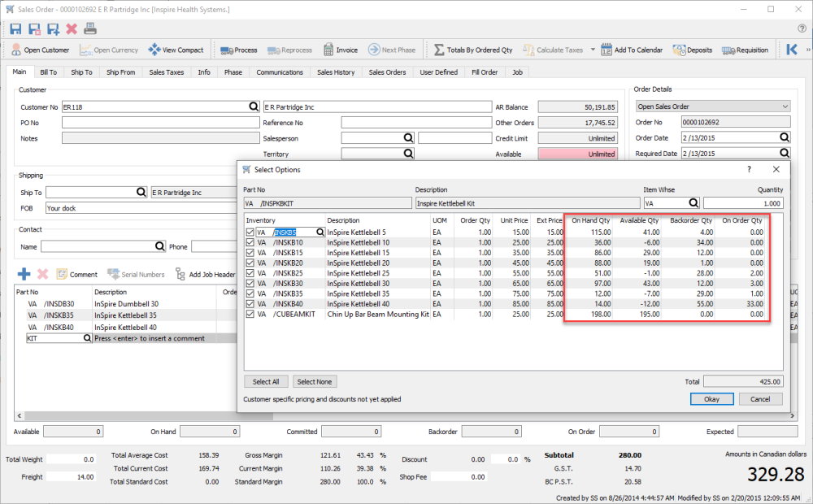Click the Quantity field in Select Options
Screen dimensions: 813x504
pos(742,203)
